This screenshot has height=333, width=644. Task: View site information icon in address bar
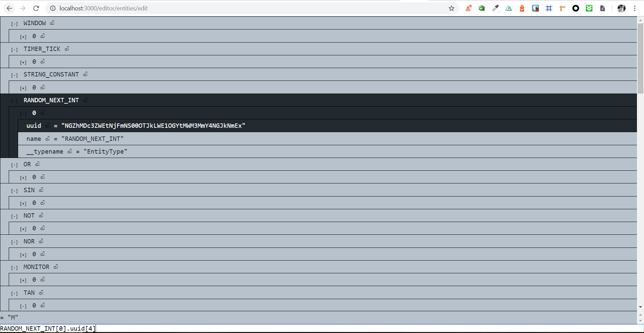[53, 8]
